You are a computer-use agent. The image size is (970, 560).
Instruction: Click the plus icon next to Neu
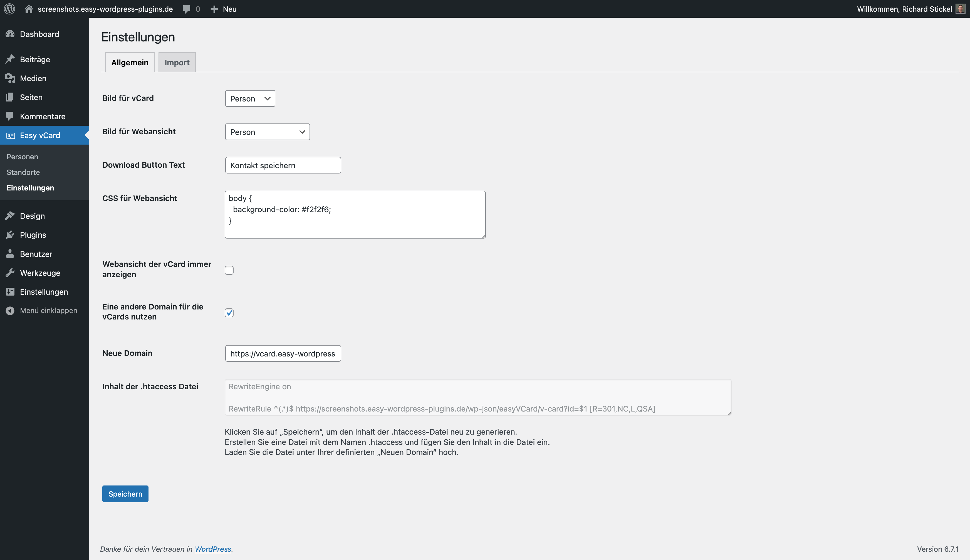pos(214,9)
